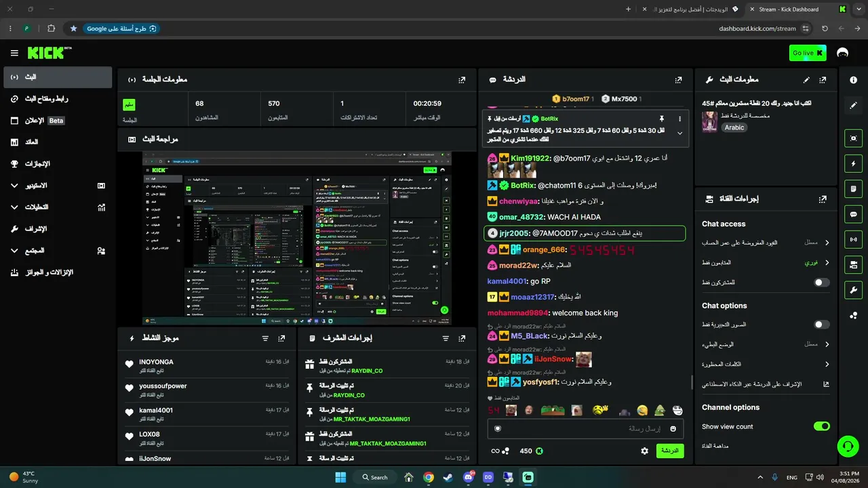Send message with the green الدردشة button
This screenshot has height=488, width=868.
[670, 451]
